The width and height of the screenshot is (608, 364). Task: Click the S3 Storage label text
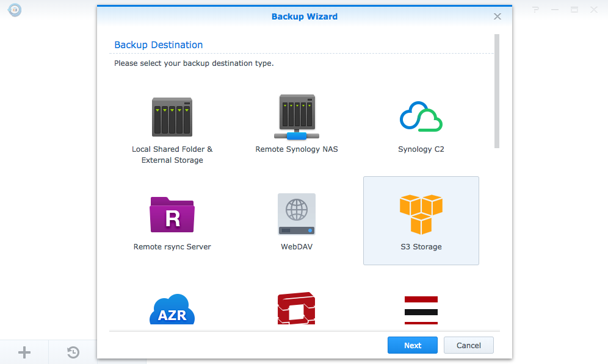coord(421,247)
